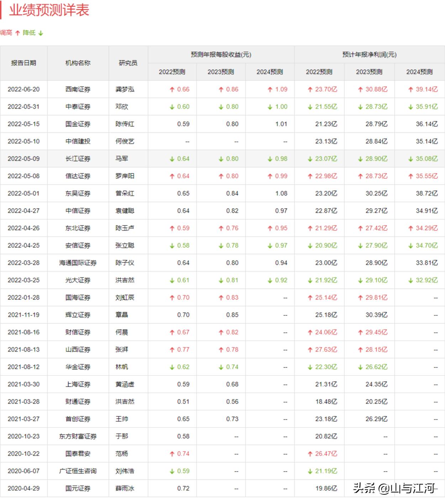Click the red up arrow beside 调高 legend
445x504 pixels.
17,33
